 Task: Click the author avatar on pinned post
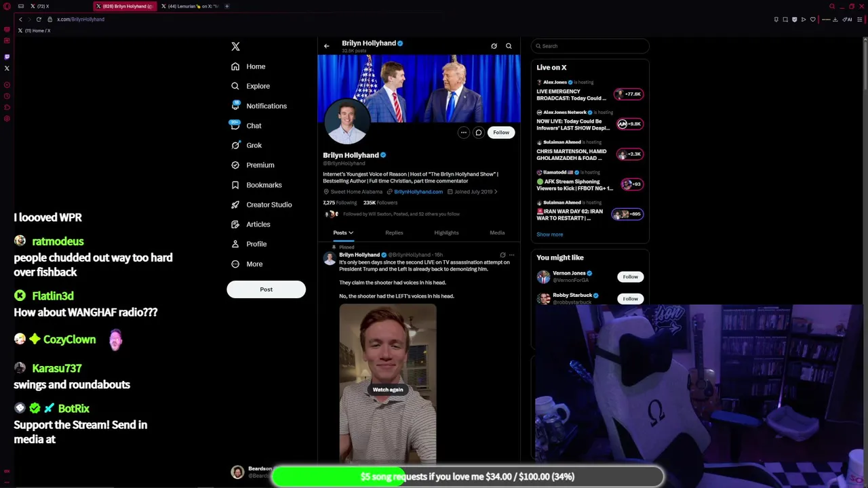[330, 259]
